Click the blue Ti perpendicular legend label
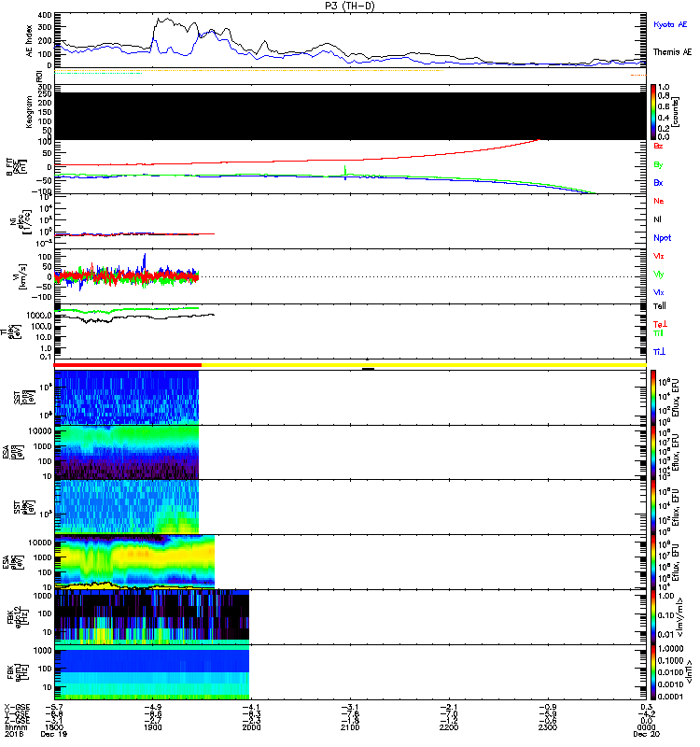Screen dimensions: 700x747 pos(659,352)
